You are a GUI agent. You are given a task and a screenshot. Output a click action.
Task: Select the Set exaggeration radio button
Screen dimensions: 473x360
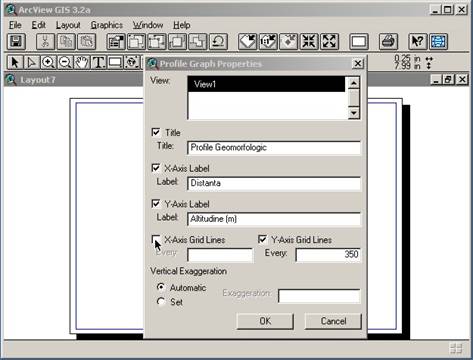coord(161,302)
